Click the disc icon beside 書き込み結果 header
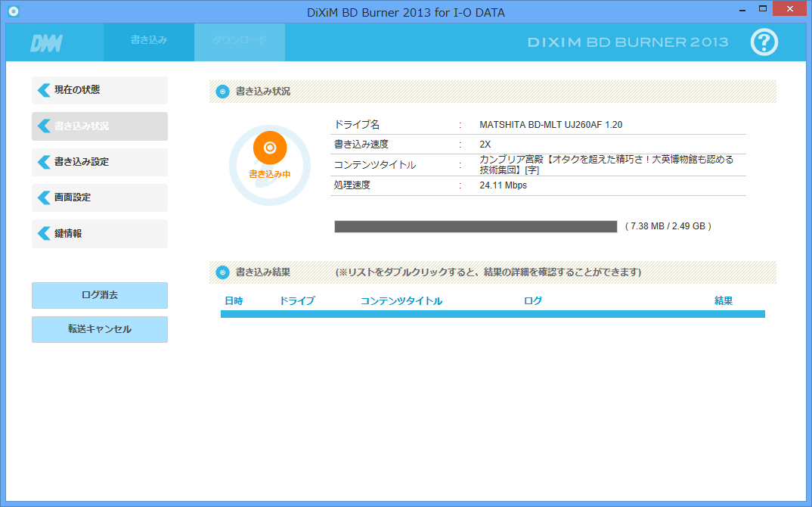Image resolution: width=812 pixels, height=507 pixels. pyautogui.click(x=222, y=272)
